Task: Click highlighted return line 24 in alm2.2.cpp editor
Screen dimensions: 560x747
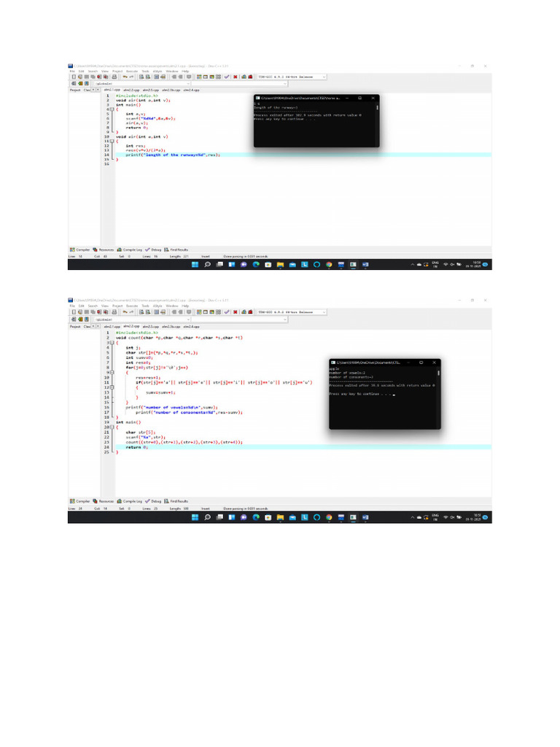Action: (303, 447)
